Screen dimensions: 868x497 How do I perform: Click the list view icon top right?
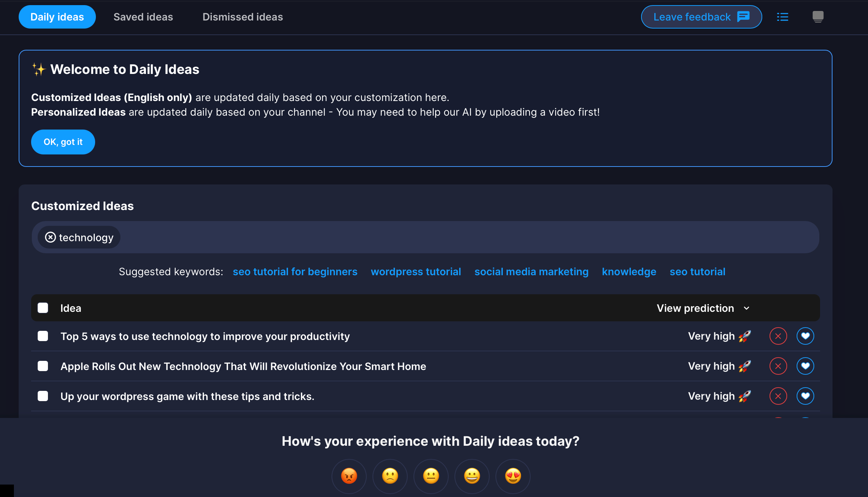click(783, 16)
